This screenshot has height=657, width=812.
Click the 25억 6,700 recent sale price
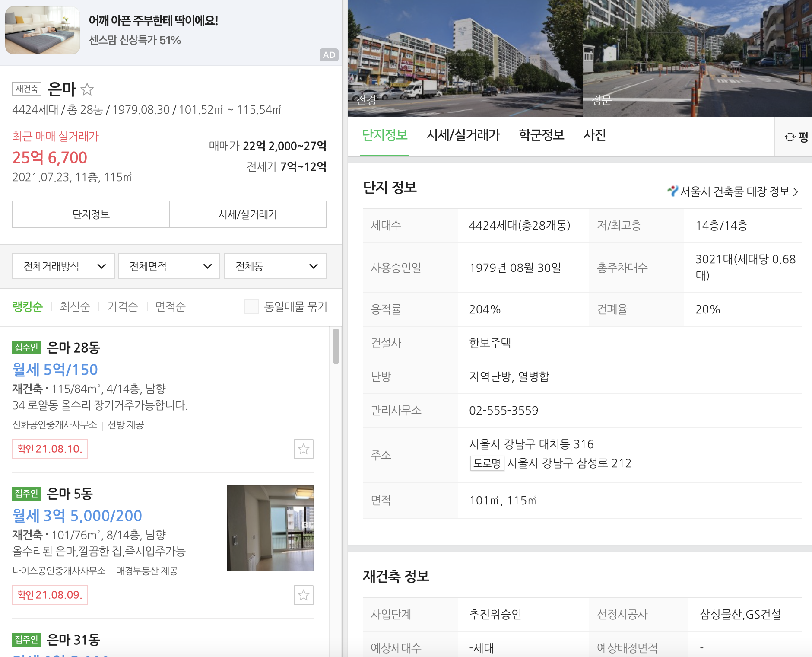coord(50,158)
